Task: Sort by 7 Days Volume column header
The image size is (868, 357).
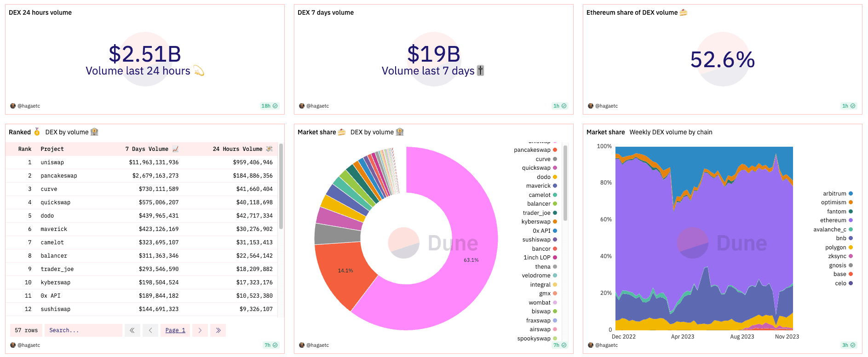Action: pyautogui.click(x=147, y=149)
